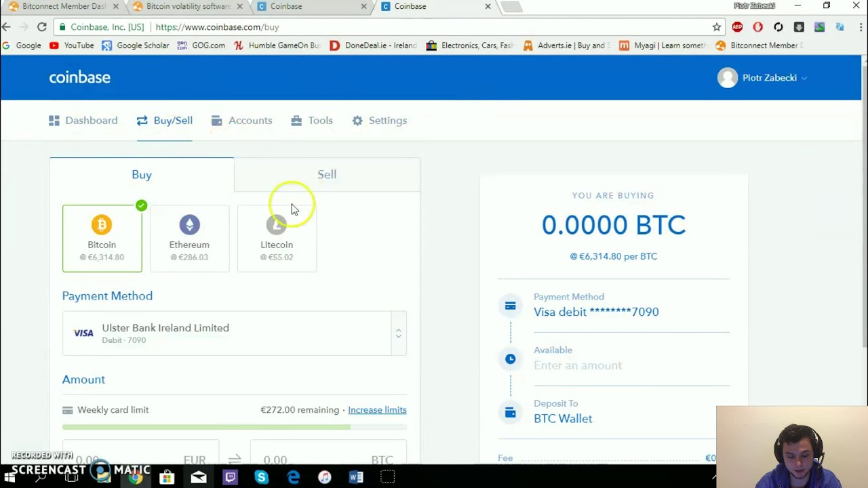Click the circular arrows sync extension icon
Screen dimensions: 868x488
(778, 27)
